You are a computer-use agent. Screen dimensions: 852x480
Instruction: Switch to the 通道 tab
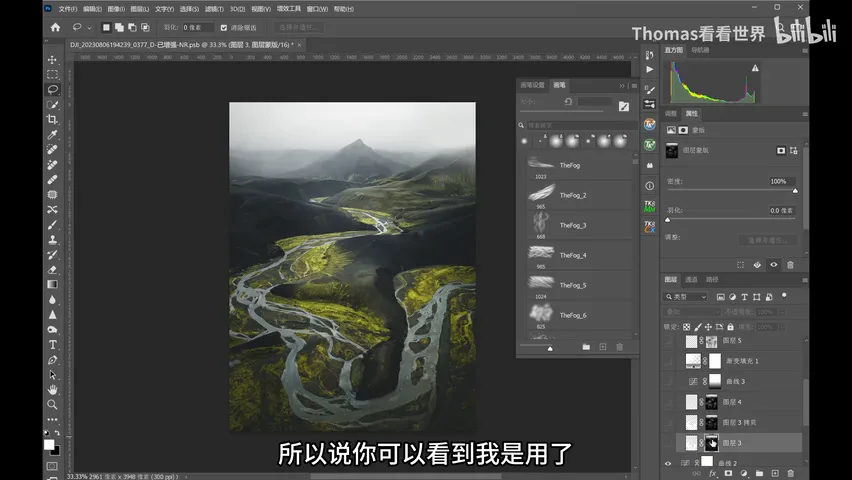[x=691, y=279]
